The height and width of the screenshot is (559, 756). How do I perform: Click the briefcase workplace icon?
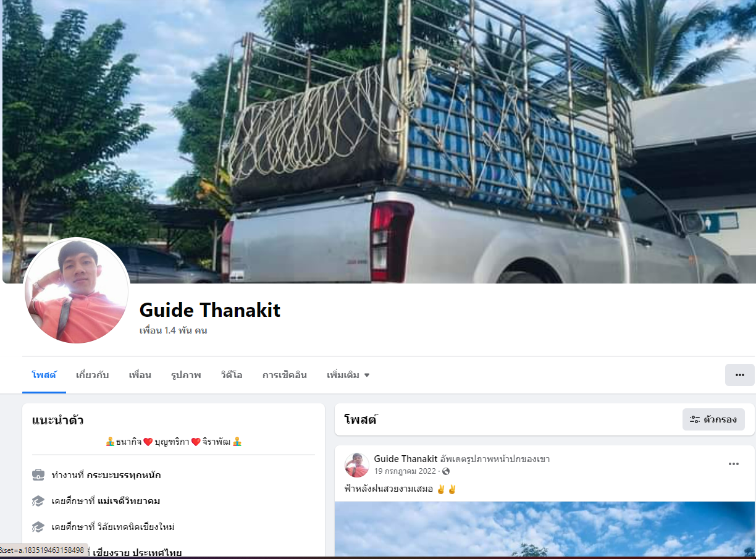(38, 475)
